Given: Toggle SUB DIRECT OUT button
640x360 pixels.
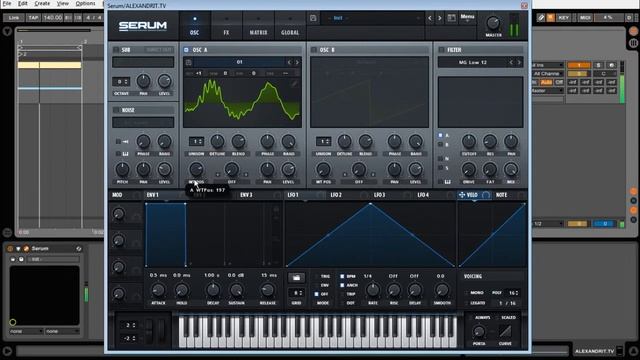Looking at the screenshot, I should pos(159,50).
